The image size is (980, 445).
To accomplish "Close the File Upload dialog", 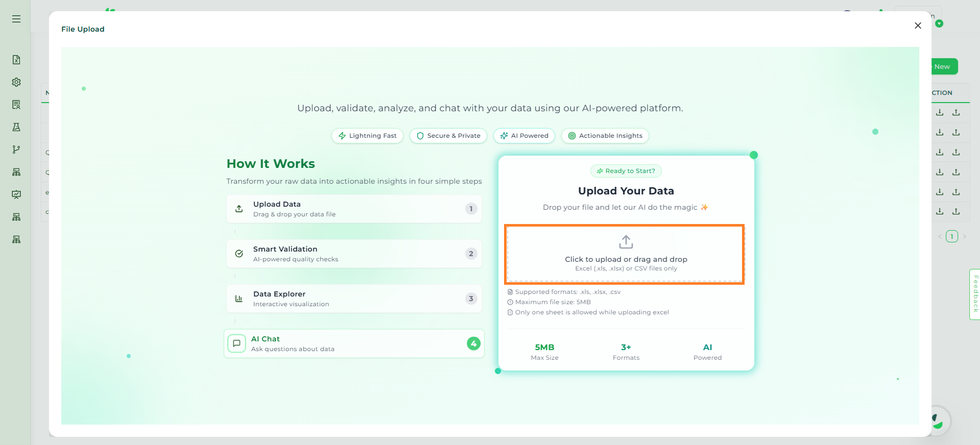I will [x=918, y=26].
